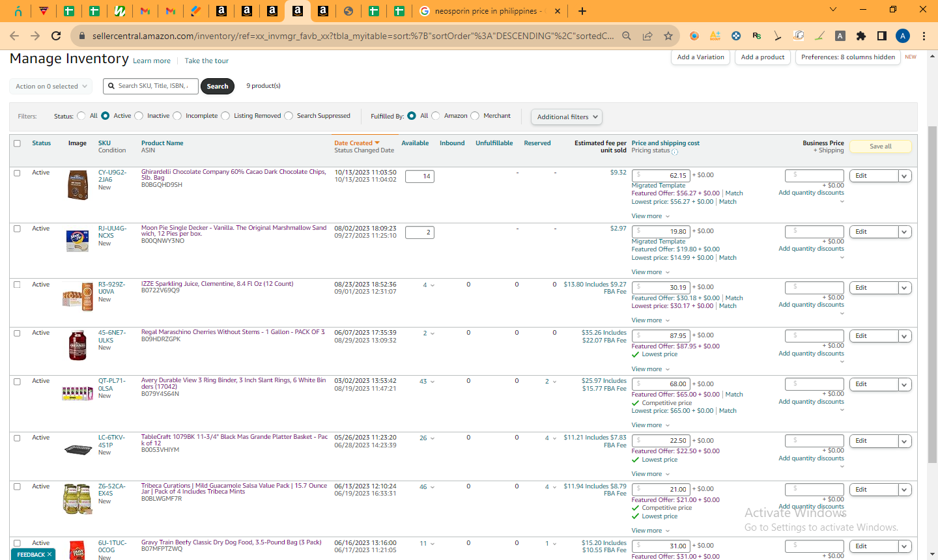Image resolution: width=938 pixels, height=560 pixels.
Task: Open the Ghirardelli Chocolate product image
Action: pyautogui.click(x=78, y=185)
